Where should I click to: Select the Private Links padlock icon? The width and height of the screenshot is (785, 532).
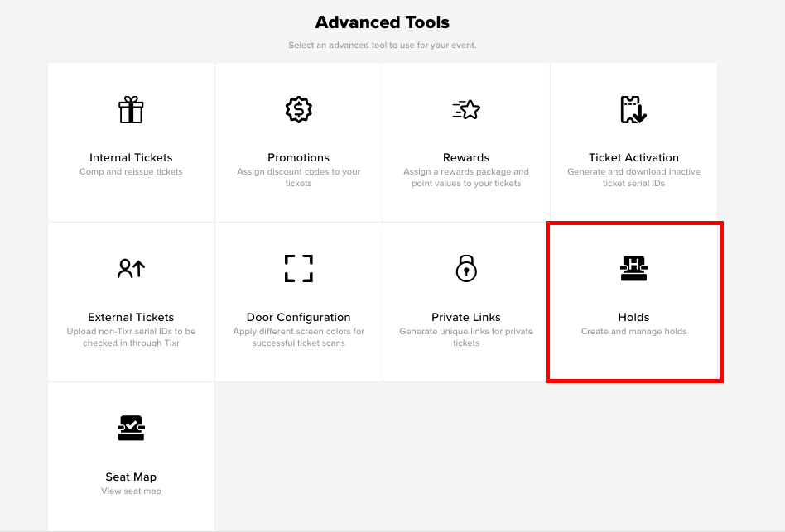point(466,269)
